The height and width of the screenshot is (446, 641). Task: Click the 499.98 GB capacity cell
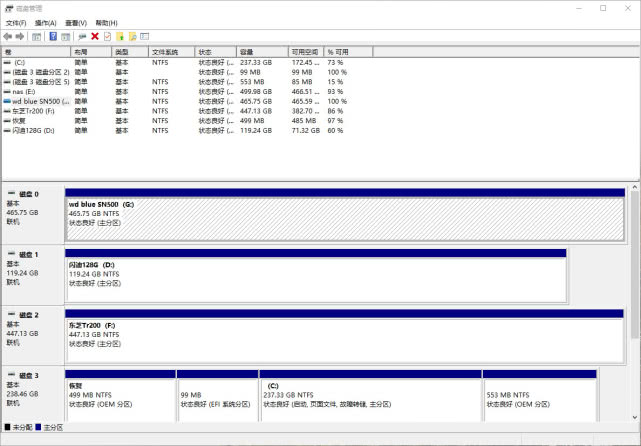pos(256,92)
